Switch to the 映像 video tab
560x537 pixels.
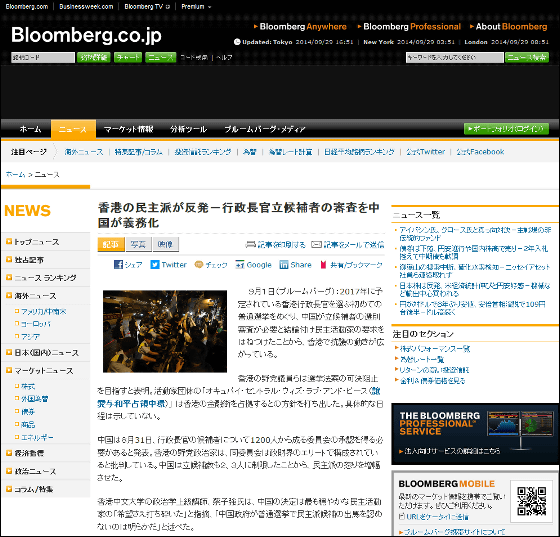click(165, 244)
